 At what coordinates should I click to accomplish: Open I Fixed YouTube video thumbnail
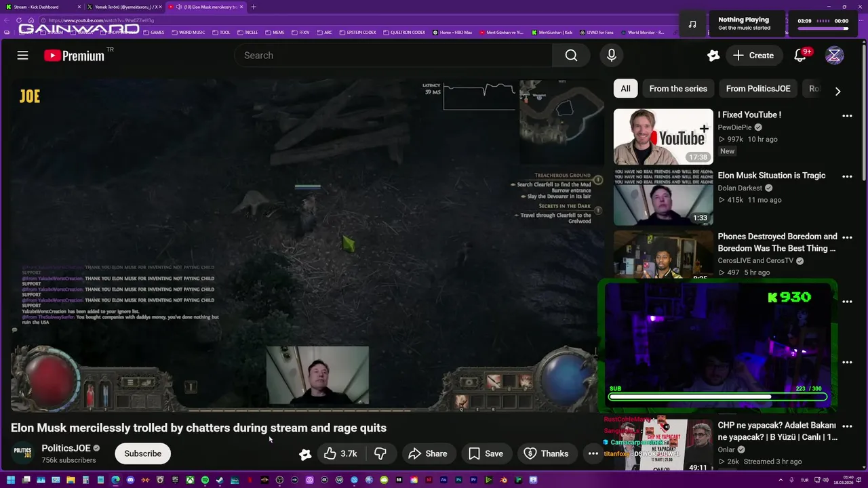(x=663, y=137)
